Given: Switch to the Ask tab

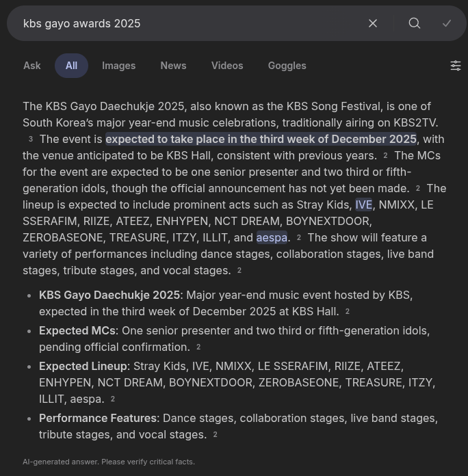Looking at the screenshot, I should click(32, 66).
